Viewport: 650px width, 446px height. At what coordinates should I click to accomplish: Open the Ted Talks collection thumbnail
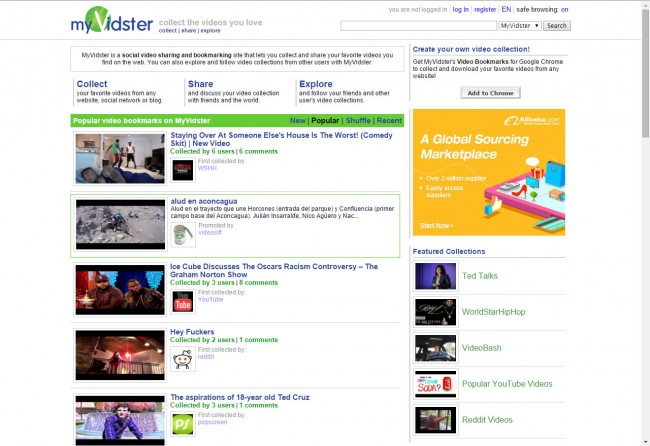(435, 275)
